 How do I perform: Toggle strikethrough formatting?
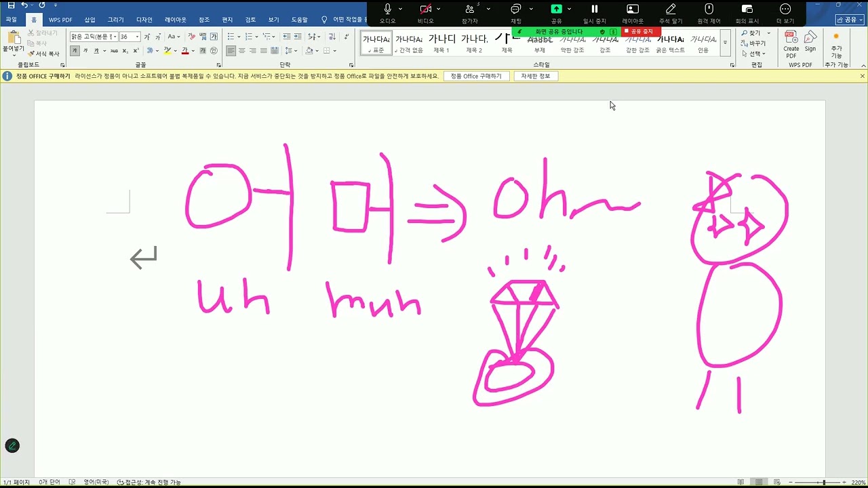point(114,51)
